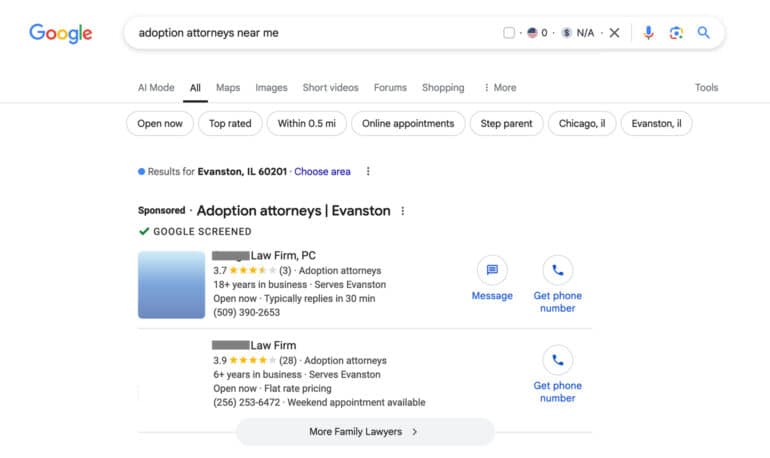Viewport: 770px width, 458px height.
Task: Click the Choose area link
Action: [x=322, y=172]
